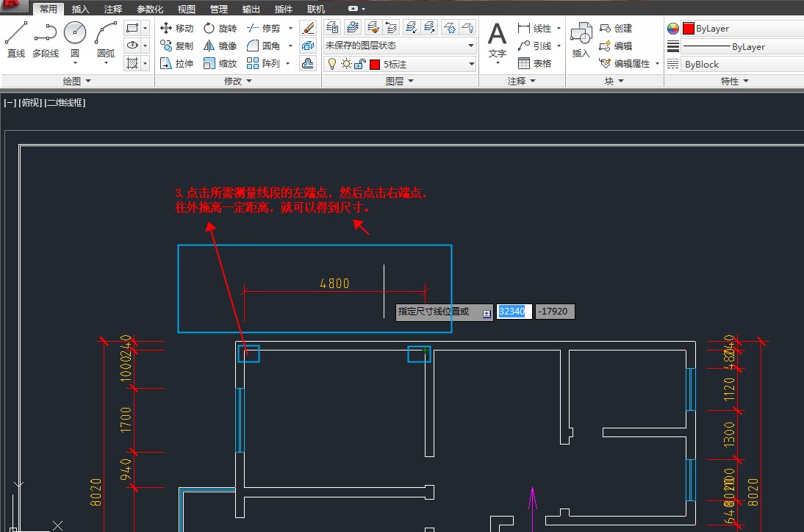
Task: Open the ByLayer object color dropdown
Action: [x=742, y=28]
